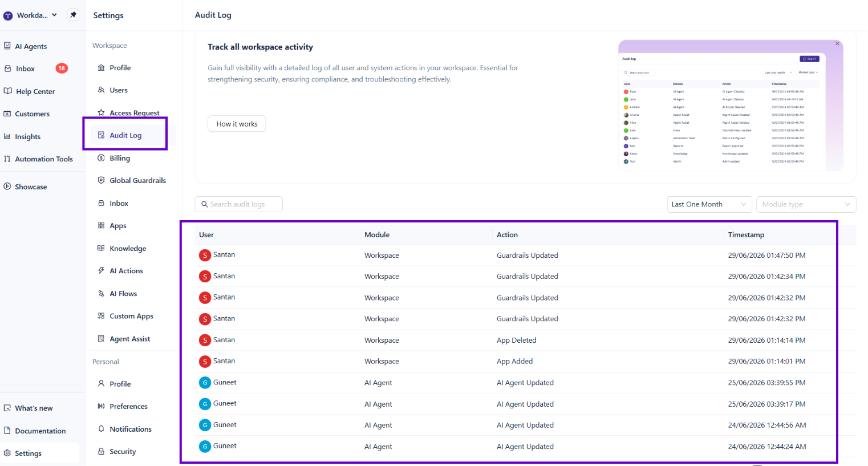Open the Inbox with 58 badge
The height and width of the screenshot is (466, 868).
tap(35, 68)
